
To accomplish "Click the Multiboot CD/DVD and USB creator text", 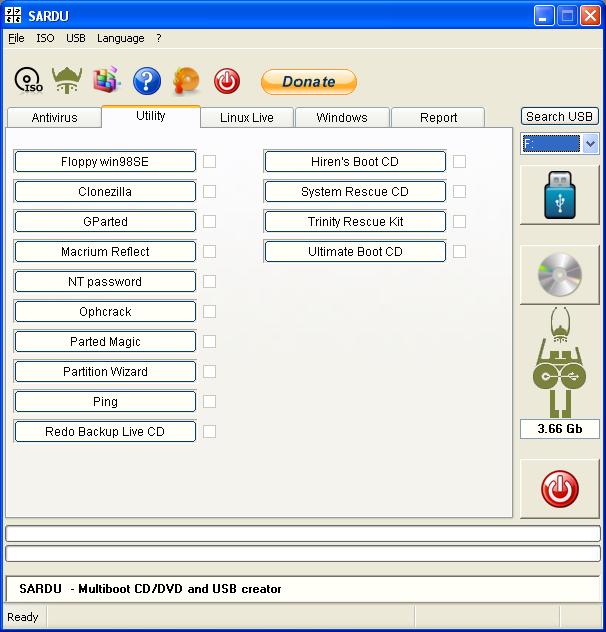I will [x=180, y=589].
